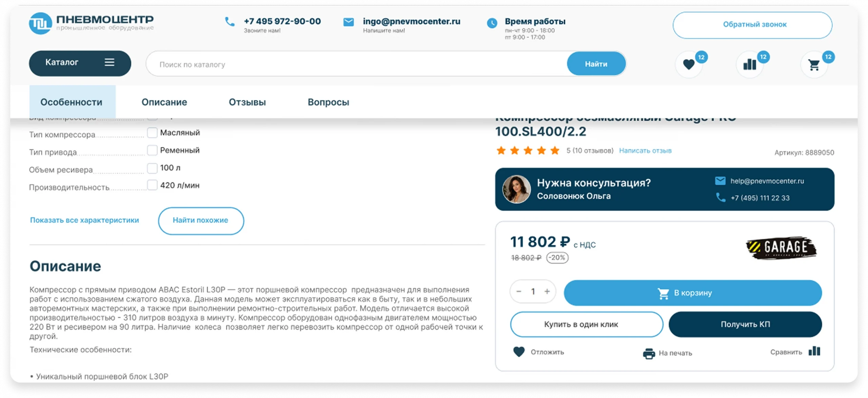Click the Отложить label

(547, 352)
